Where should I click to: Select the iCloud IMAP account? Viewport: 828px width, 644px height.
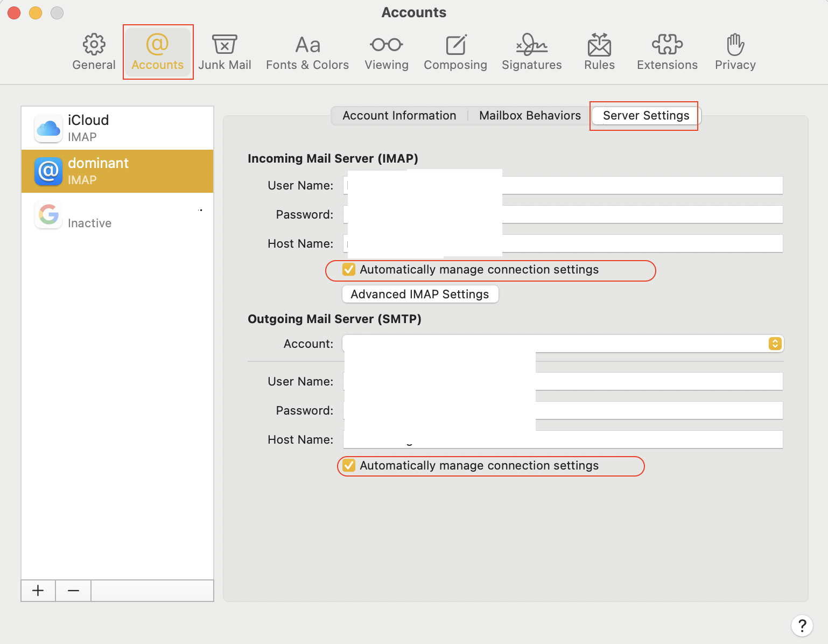click(x=117, y=128)
